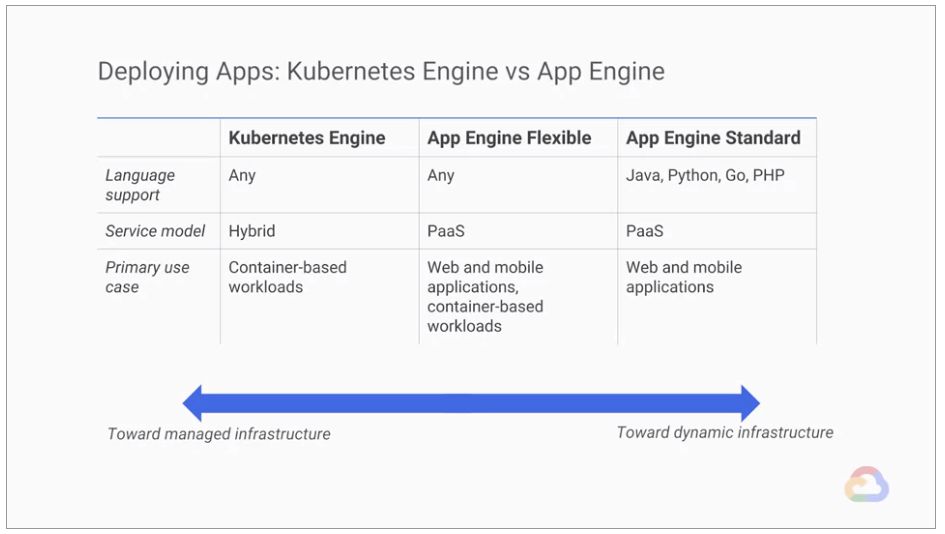
Task: Click the 'Primary use case' row label
Action: click(x=147, y=277)
